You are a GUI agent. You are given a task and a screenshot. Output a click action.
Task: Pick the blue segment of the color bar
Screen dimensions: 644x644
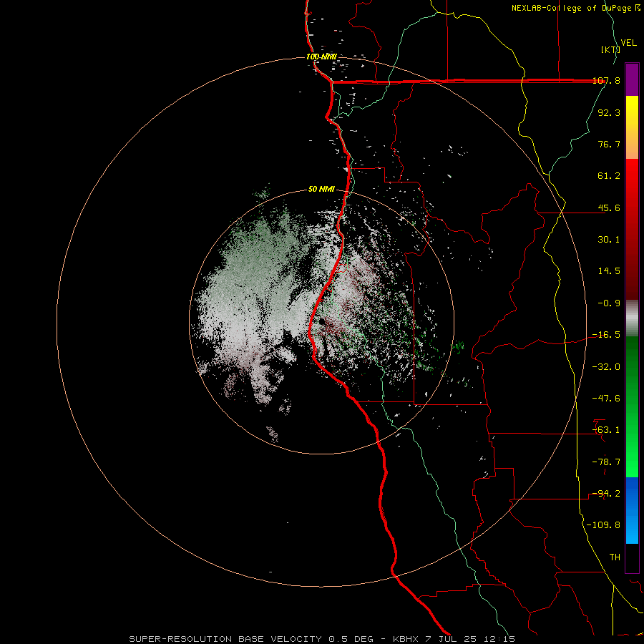(632, 510)
